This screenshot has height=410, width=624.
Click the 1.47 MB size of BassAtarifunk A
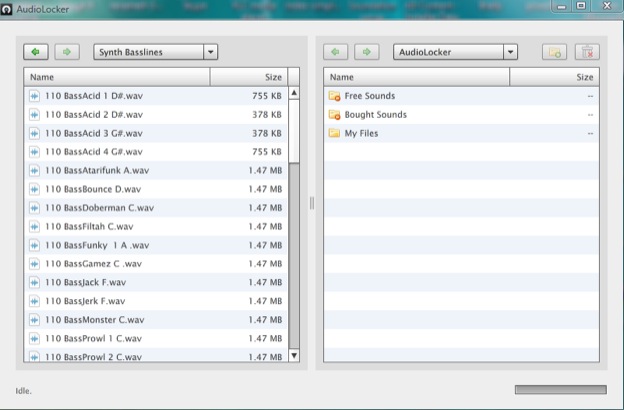pyautogui.click(x=265, y=170)
